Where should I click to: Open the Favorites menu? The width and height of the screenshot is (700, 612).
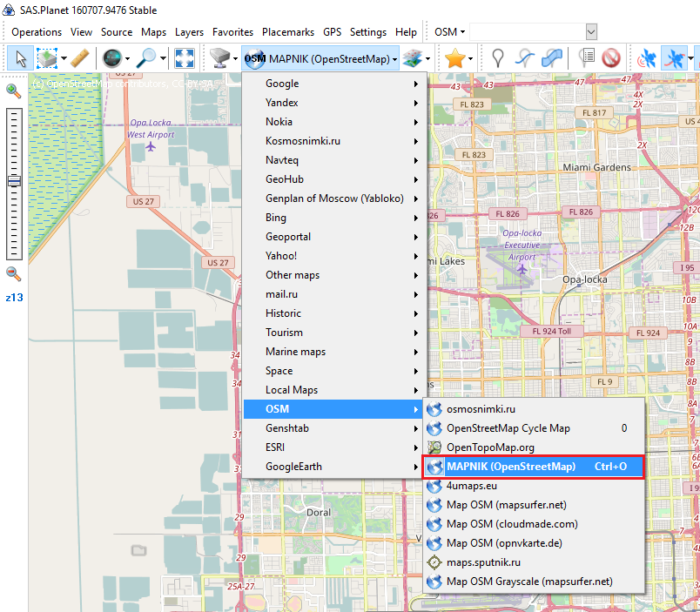click(x=232, y=32)
